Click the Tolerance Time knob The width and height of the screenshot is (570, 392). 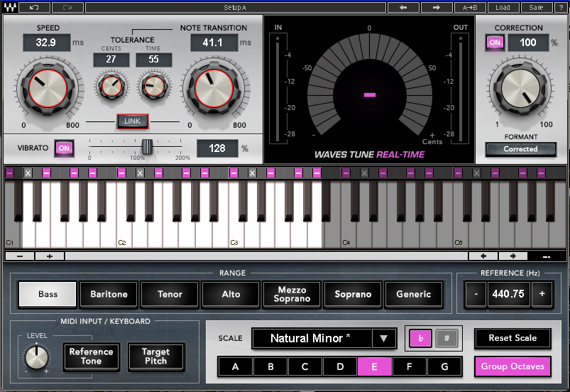pos(154,87)
